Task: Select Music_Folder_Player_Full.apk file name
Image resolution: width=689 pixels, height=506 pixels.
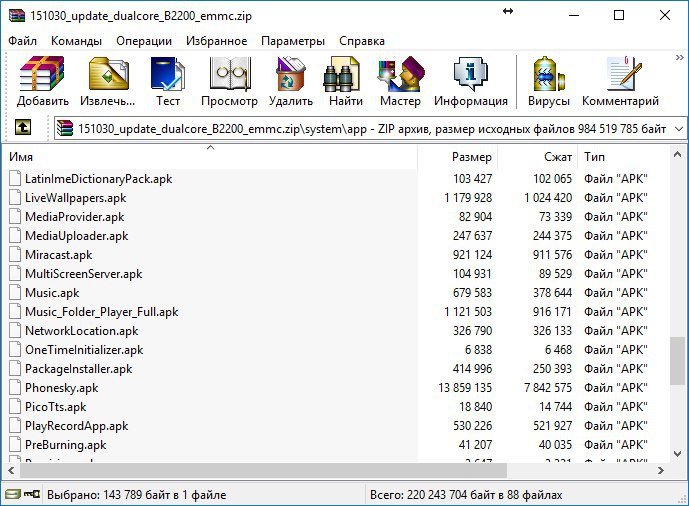Action: [102, 311]
